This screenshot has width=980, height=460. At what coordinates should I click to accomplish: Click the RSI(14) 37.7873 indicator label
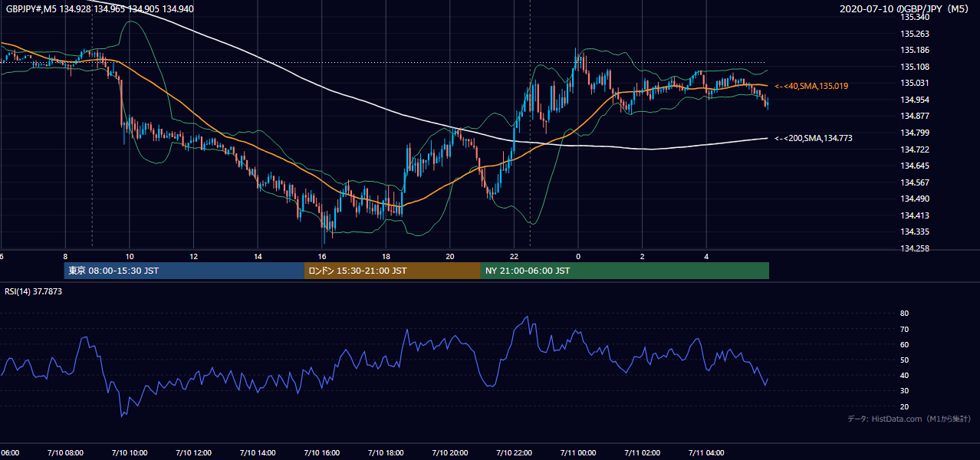[x=34, y=291]
